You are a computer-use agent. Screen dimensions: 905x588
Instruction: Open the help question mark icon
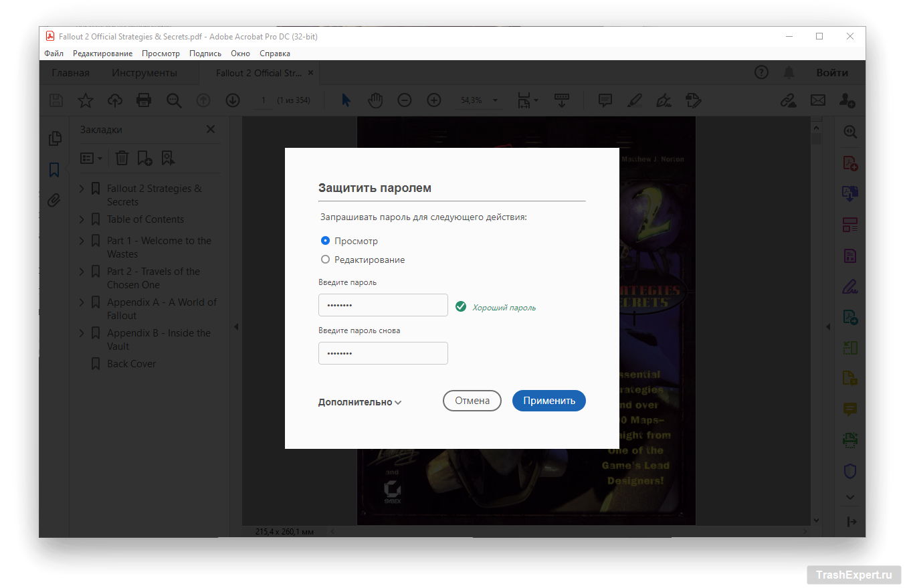(761, 73)
